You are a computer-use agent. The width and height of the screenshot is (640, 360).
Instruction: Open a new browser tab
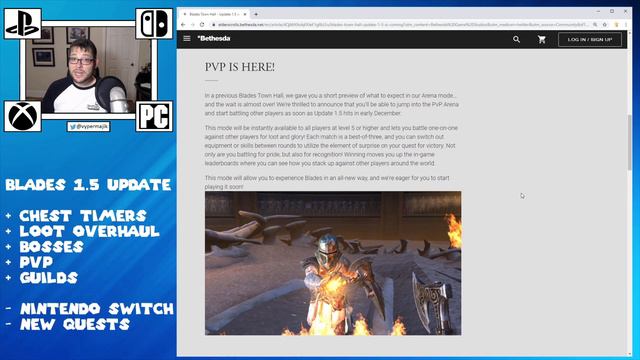click(256, 14)
